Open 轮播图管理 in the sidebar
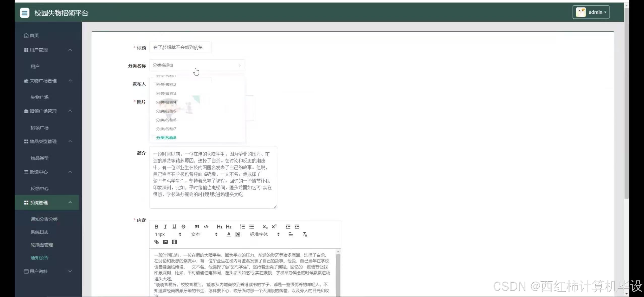Image resolution: width=644 pixels, height=297 pixels. [x=42, y=245]
